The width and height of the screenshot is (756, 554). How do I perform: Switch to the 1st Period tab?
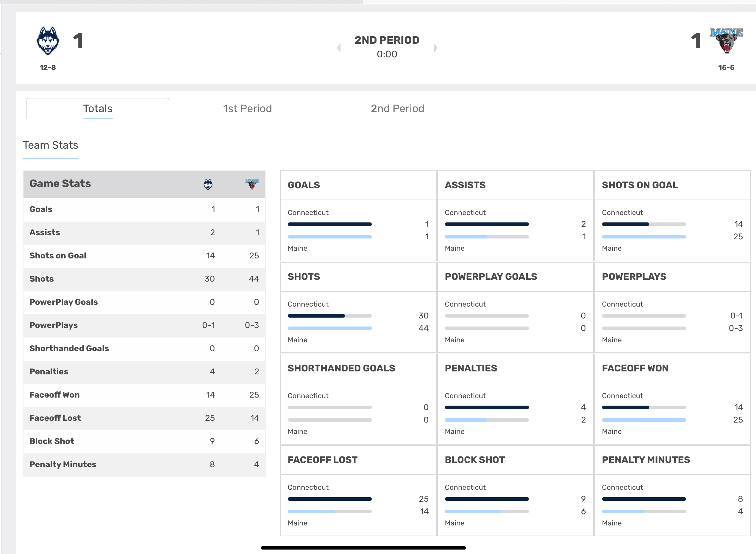tap(248, 109)
